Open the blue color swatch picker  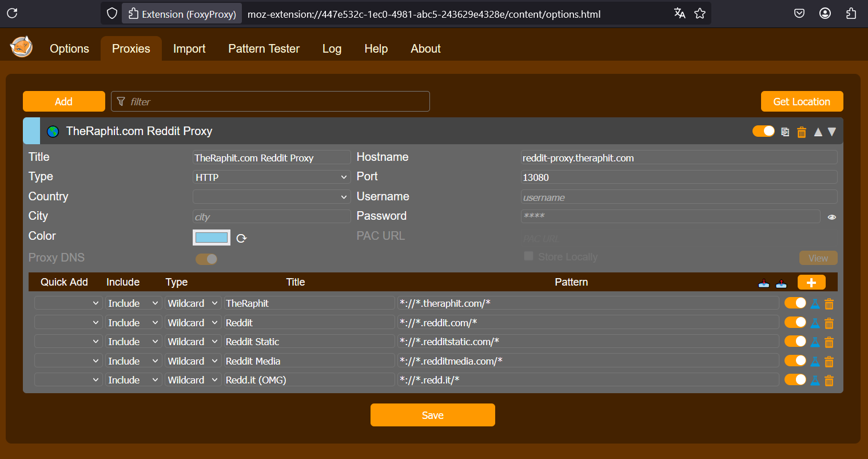[212, 238]
